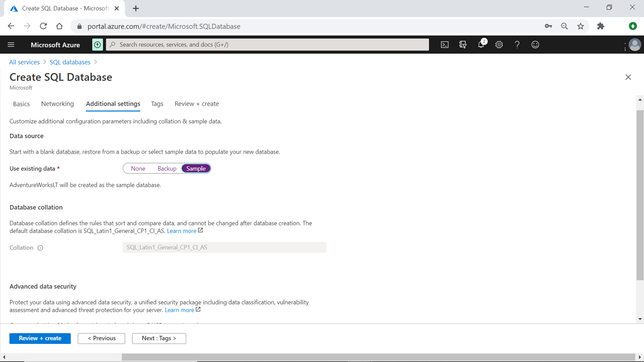
Task: Click chevron after SQL databases breadcrumb
Action: 96,62
